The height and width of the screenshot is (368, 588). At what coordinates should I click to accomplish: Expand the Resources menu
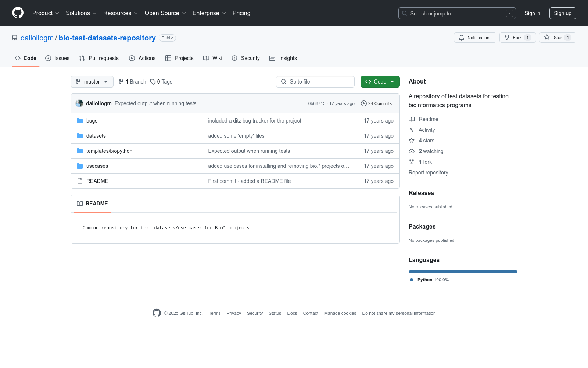(x=120, y=13)
